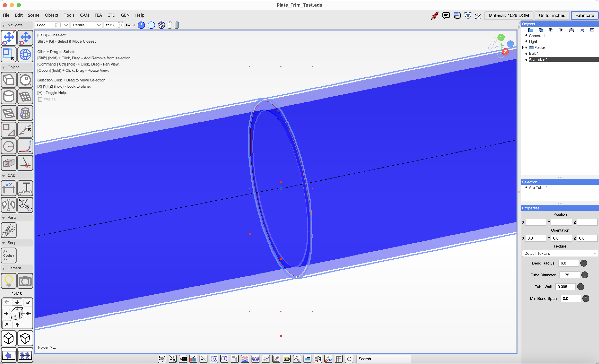Open the Default Texture dropdown
This screenshot has width=599, height=364.
[x=560, y=253]
